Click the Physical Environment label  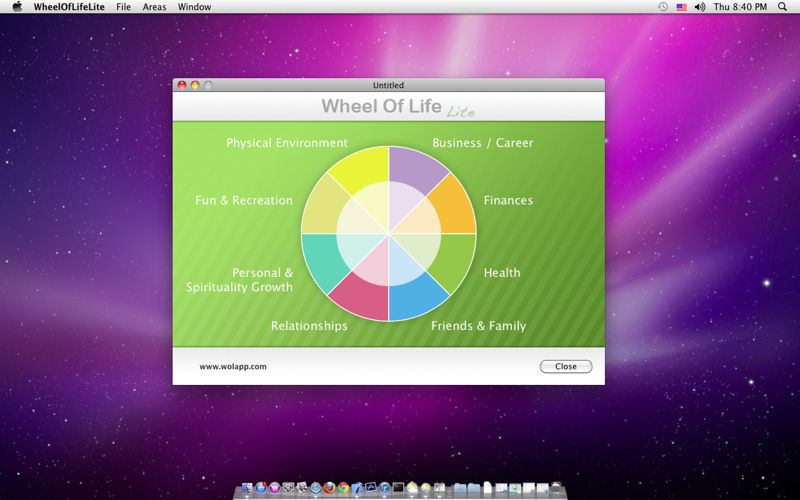[x=287, y=143]
